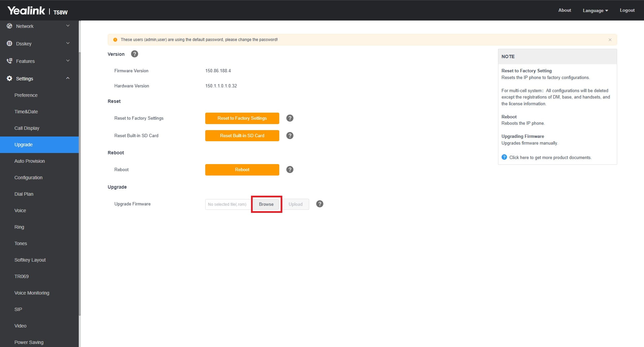
Task: Collapse the Settings menu chevron
Action: pyautogui.click(x=68, y=78)
